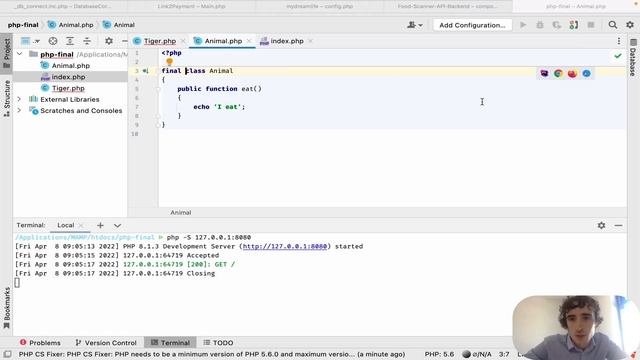
Task: Open the TODO tool window
Action: 218,342
